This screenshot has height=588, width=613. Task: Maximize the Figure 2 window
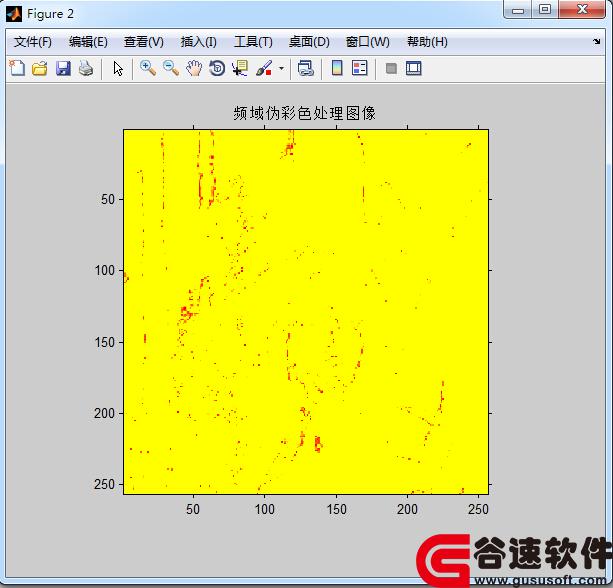pos(545,9)
